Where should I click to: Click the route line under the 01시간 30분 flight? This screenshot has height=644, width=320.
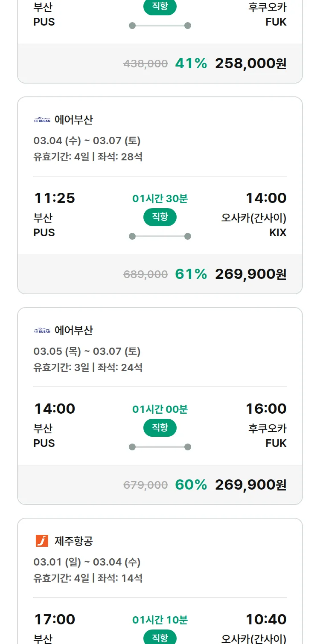[x=160, y=236]
